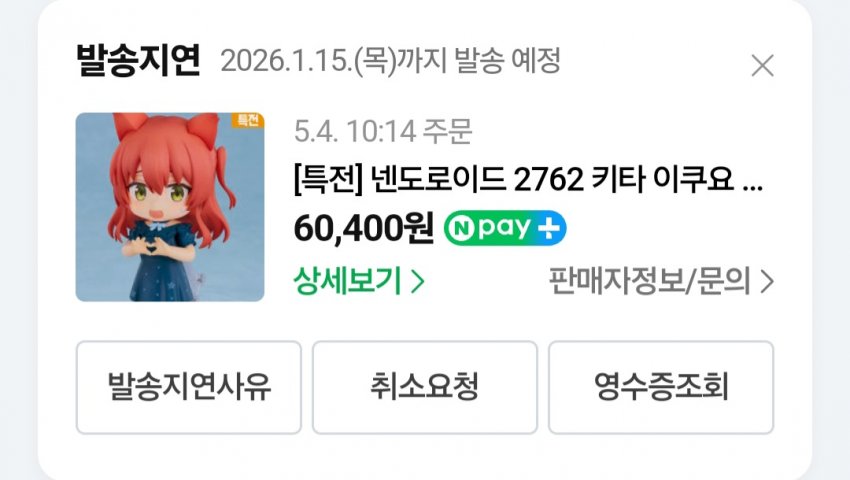The width and height of the screenshot is (850, 480).
Task: Click the Npay plus badge
Action: pos(505,228)
